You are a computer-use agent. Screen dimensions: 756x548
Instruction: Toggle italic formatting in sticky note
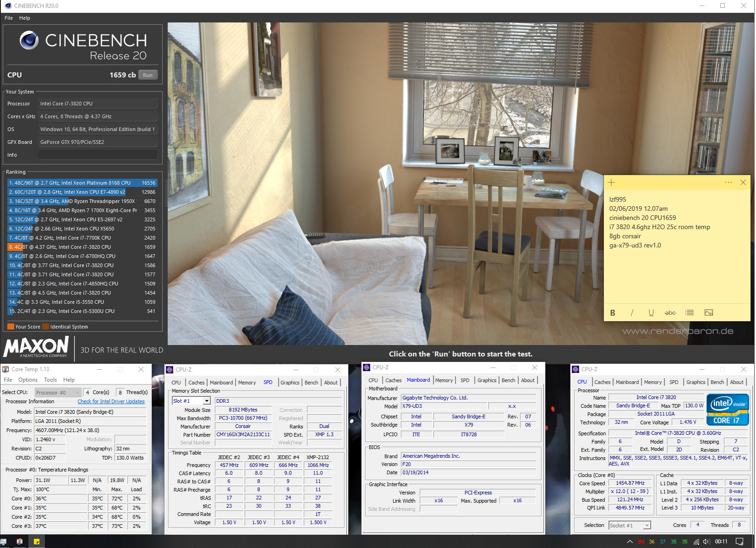(x=632, y=312)
